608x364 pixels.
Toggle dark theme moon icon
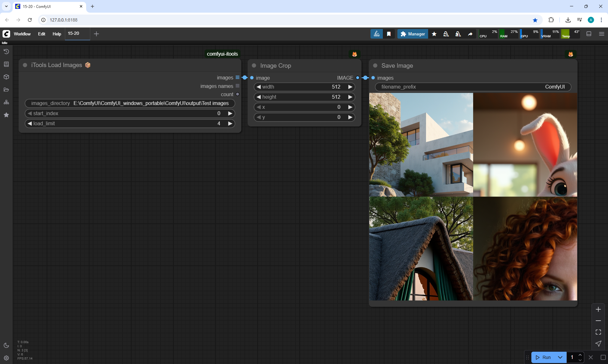tap(6, 345)
